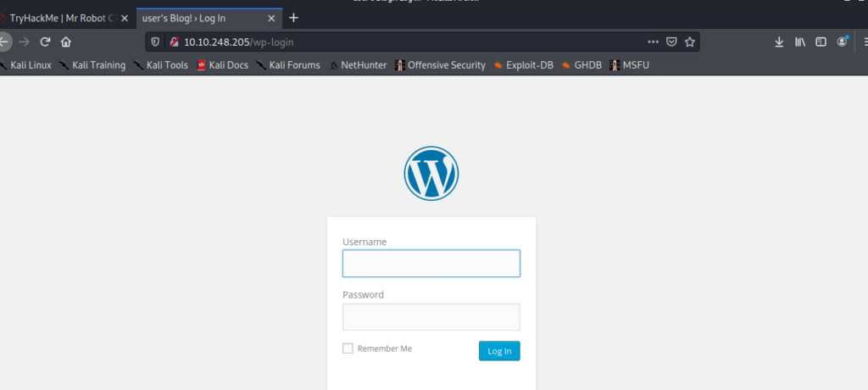Save page to Pocket
868x390 pixels.
671,42
